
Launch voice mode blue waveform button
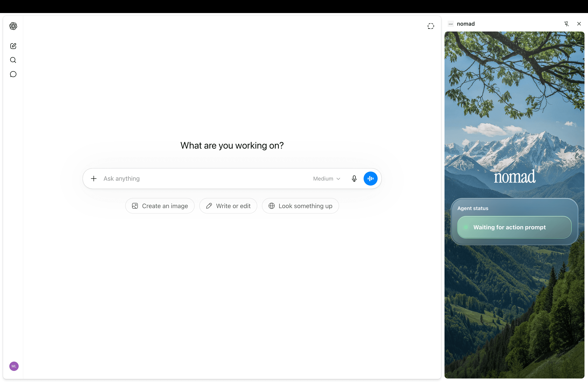click(x=370, y=178)
